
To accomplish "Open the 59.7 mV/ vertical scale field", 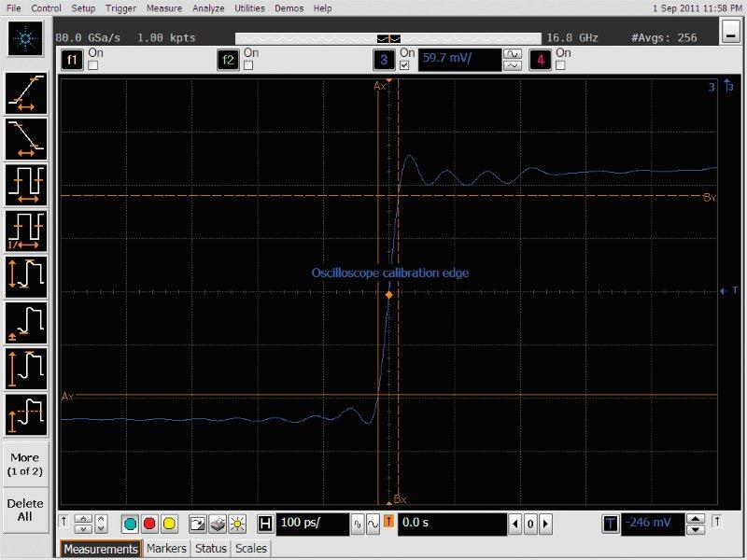I will [458, 60].
